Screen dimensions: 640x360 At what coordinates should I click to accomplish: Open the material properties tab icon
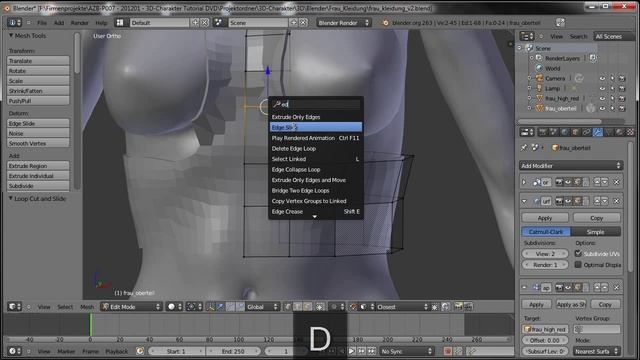point(619,132)
